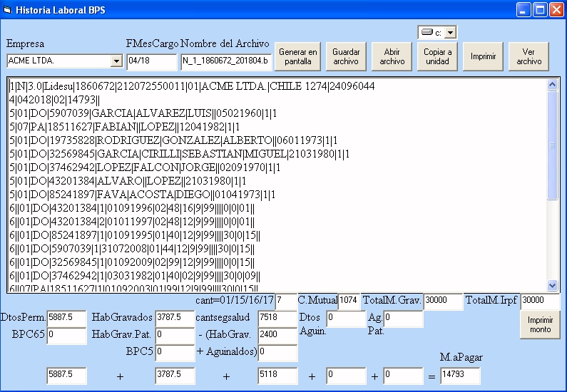Click the HabGravados value field
Screen dimensions: 567x392
click(x=175, y=318)
